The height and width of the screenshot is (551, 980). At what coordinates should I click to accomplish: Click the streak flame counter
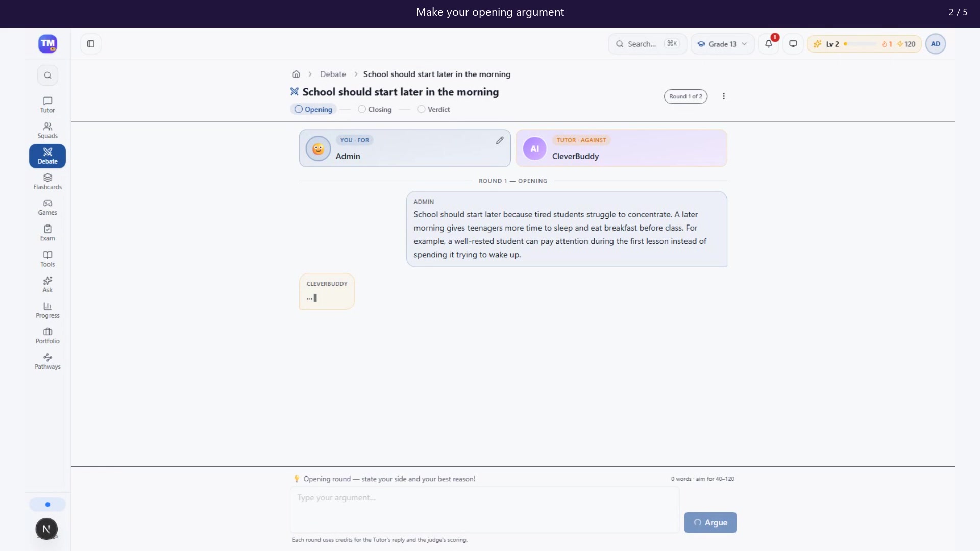coord(887,44)
